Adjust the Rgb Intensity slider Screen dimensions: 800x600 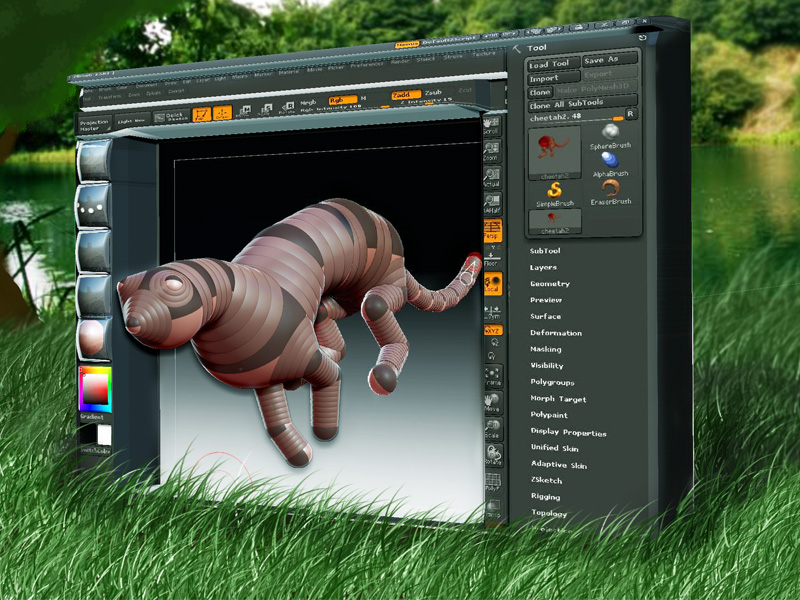click(343, 107)
